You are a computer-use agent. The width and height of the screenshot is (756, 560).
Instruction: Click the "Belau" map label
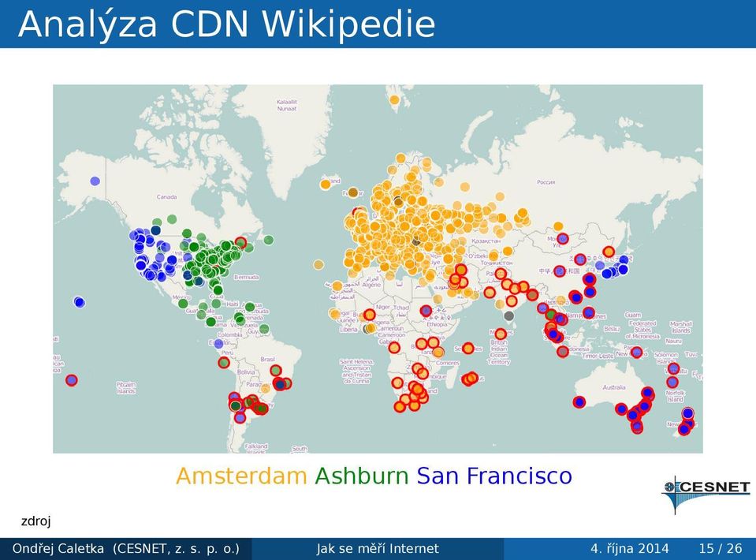(x=612, y=328)
